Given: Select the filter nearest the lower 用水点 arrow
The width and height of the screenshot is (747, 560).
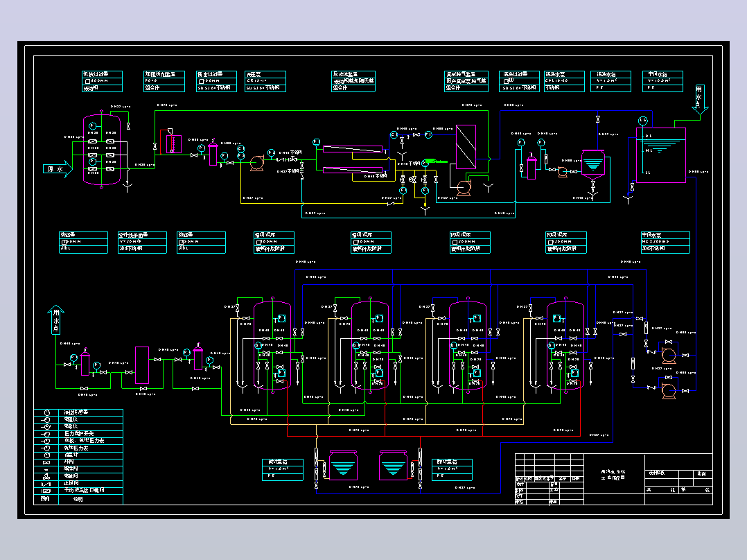Looking at the screenshot, I should point(85,362).
